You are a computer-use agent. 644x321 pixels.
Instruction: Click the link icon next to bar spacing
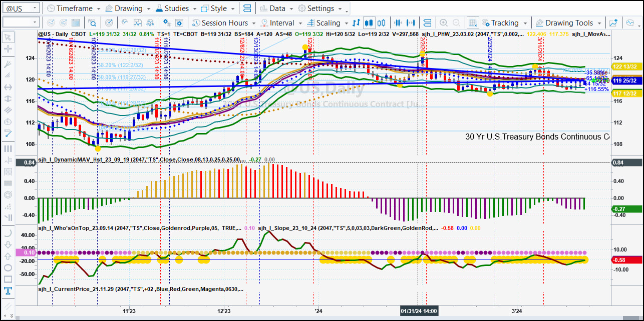[x=427, y=23]
